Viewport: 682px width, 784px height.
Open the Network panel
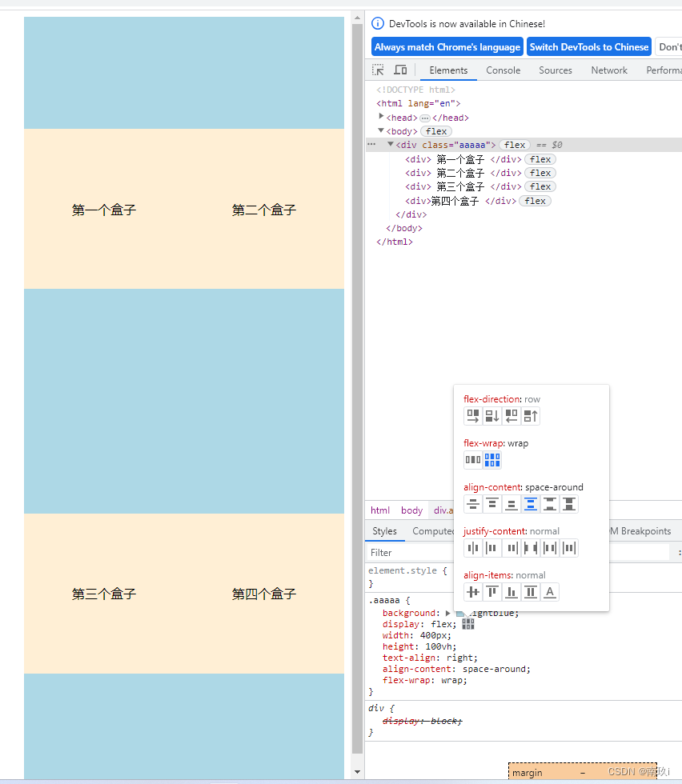click(608, 70)
